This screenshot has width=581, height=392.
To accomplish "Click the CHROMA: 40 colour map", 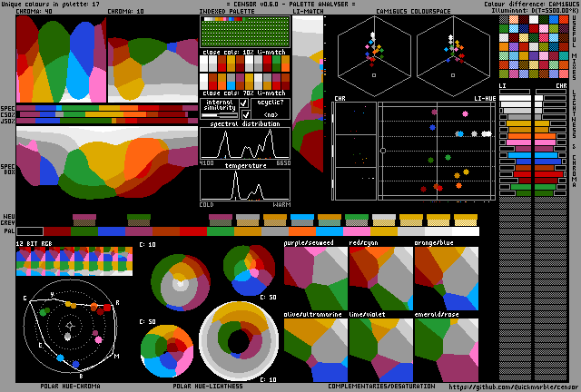I will coord(62,59).
